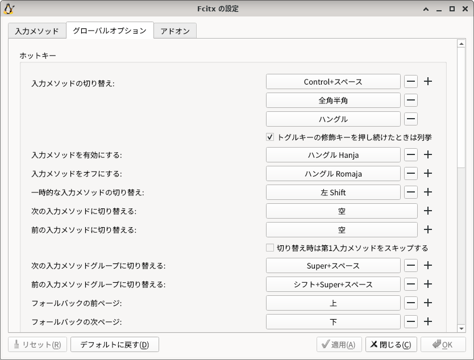Viewport: 474px width, 360px height.
Task: Click the 適用(A) apply button
Action: [339, 344]
